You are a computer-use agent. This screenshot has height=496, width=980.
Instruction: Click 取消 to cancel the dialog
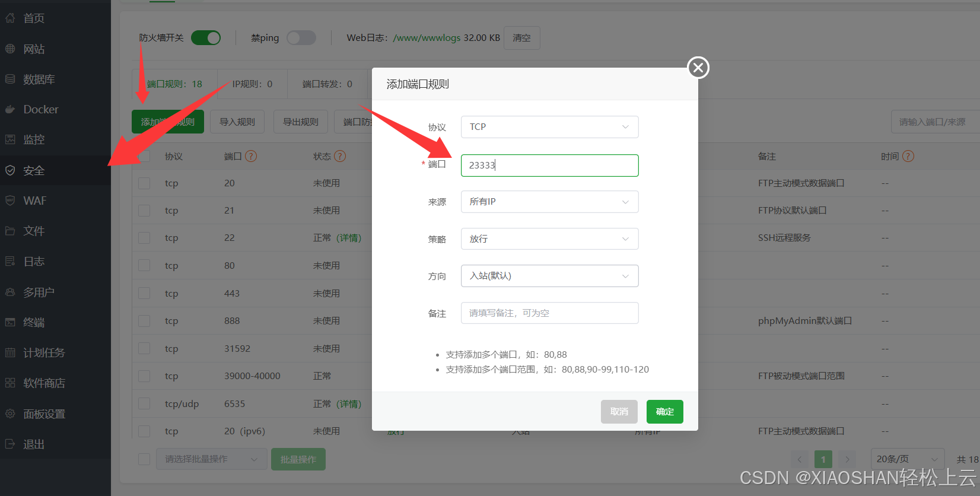coord(619,412)
